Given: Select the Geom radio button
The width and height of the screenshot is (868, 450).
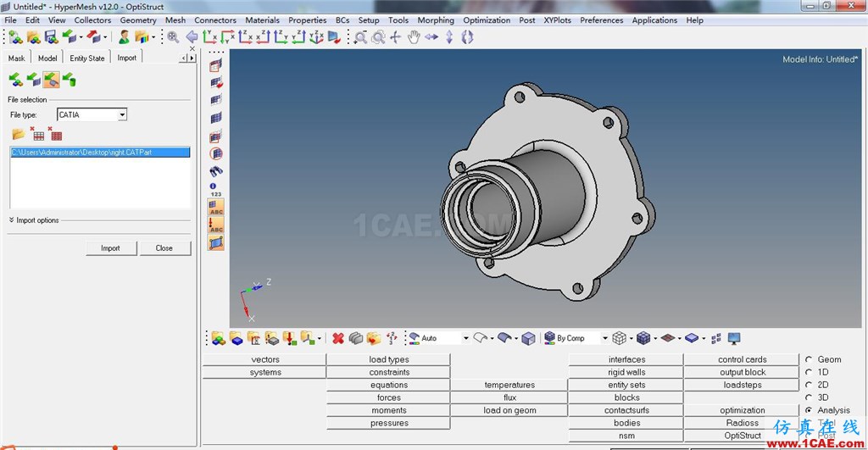Looking at the screenshot, I should click(x=809, y=359).
